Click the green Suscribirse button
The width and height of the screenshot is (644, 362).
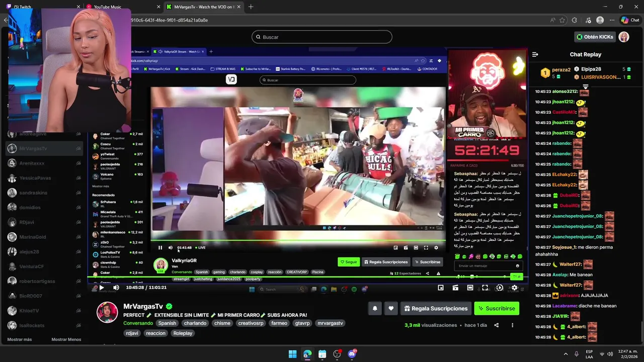(497, 309)
